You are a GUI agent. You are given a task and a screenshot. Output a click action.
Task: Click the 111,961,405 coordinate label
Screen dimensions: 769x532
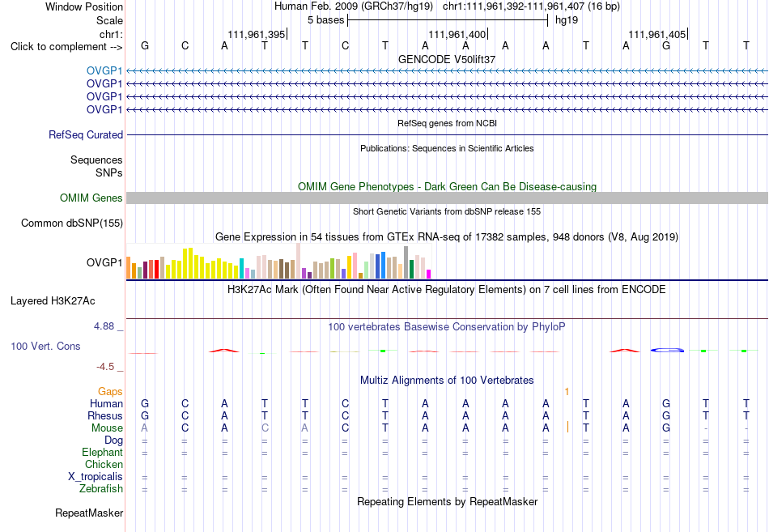tap(657, 34)
